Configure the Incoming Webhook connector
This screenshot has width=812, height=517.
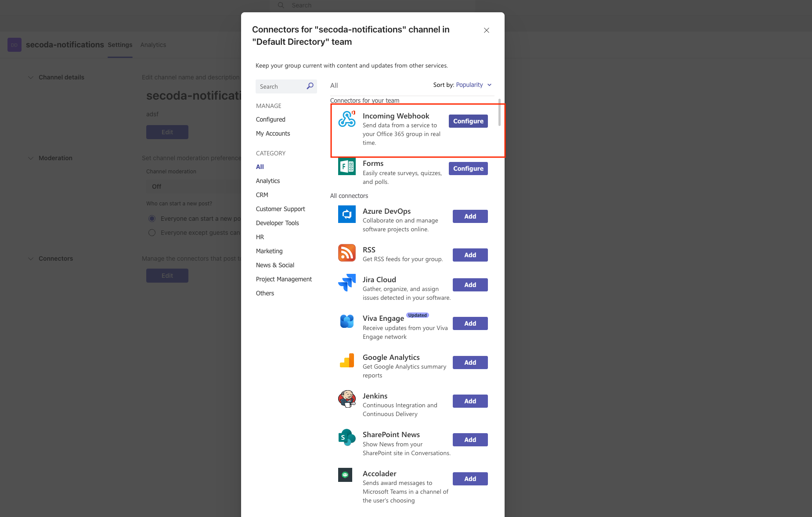click(x=468, y=121)
